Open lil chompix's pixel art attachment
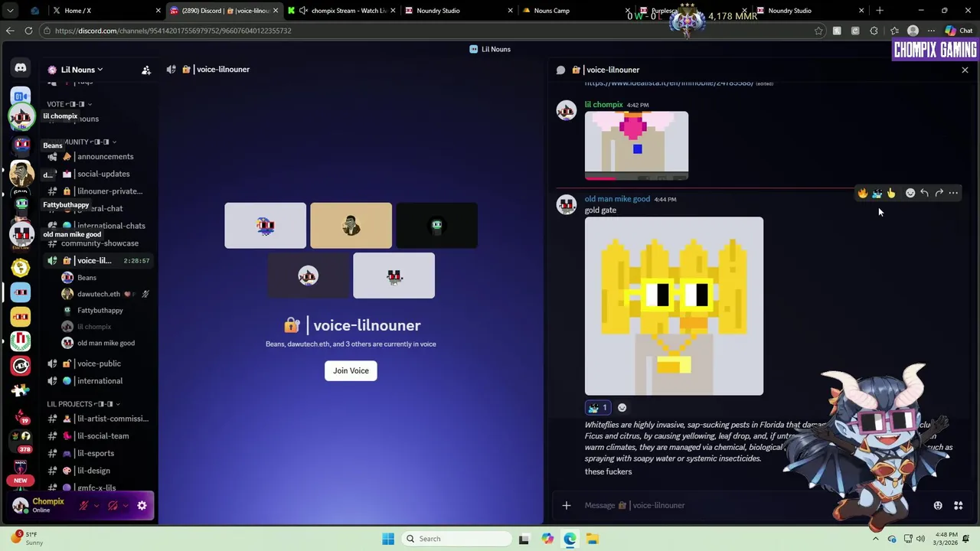This screenshot has width=980, height=551. coord(636,145)
